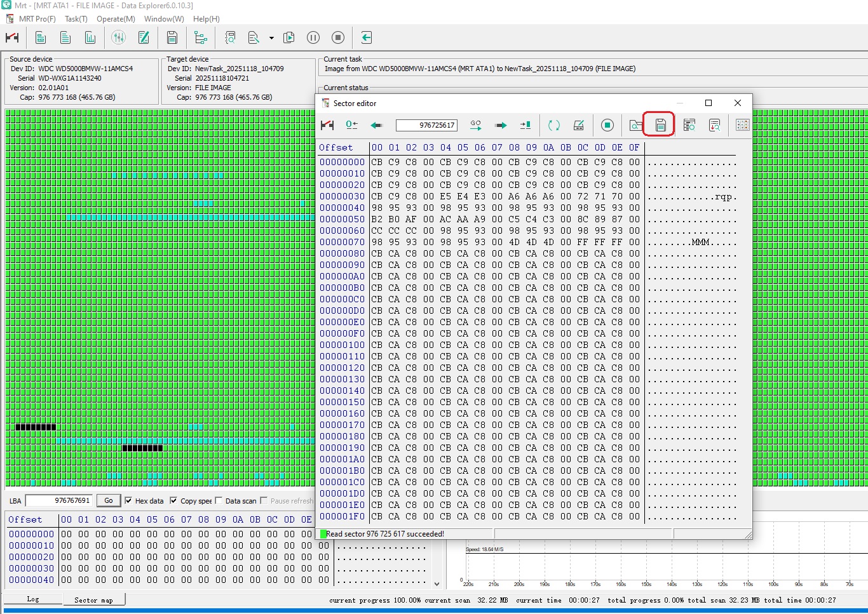The image size is (868, 614).
Task: Switch to the Log tab
Action: pyautogui.click(x=33, y=599)
